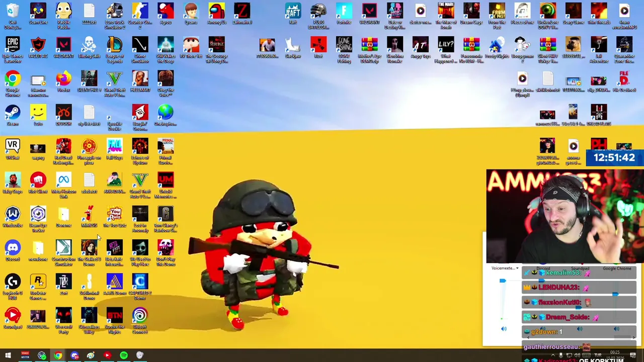Open the DREAD FLATS shortcut

pos(599,115)
